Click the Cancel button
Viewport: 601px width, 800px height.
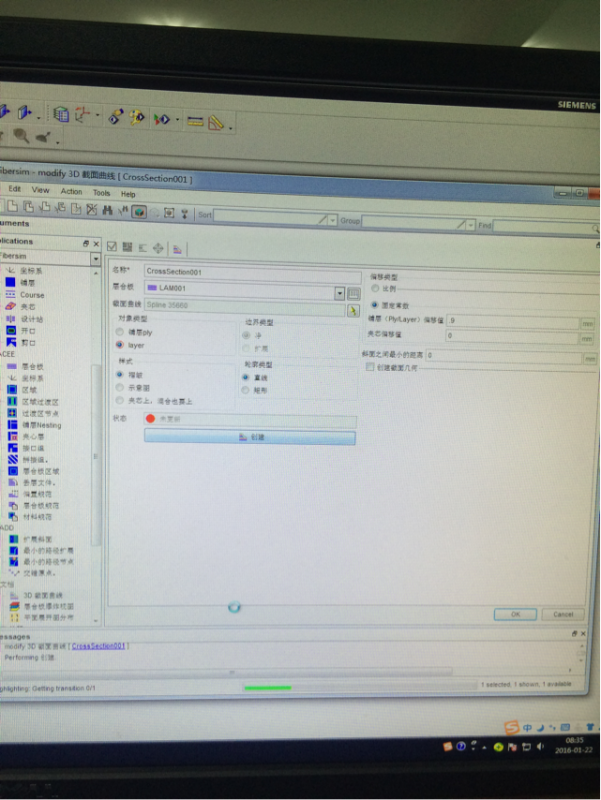click(x=563, y=614)
